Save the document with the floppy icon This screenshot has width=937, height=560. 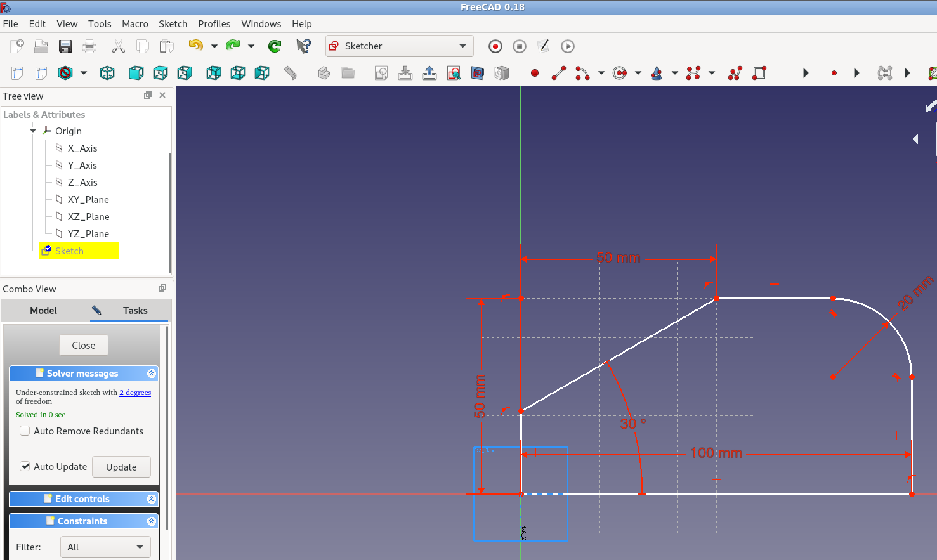click(65, 46)
